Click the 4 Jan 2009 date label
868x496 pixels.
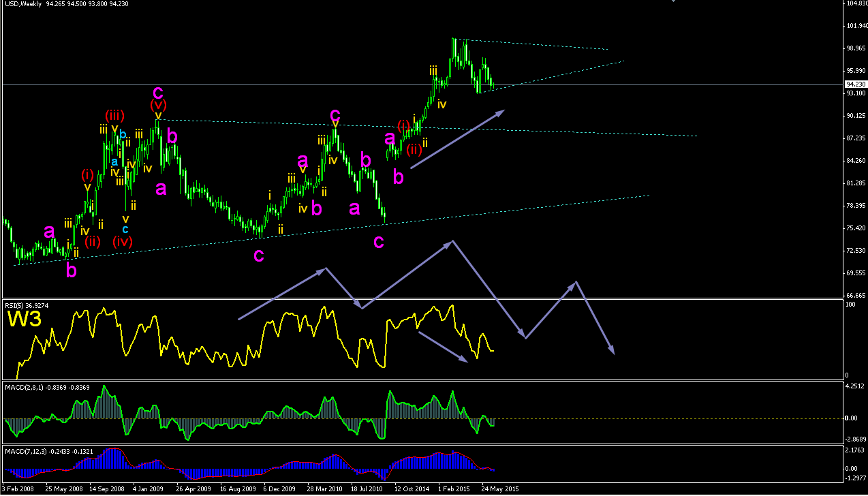click(149, 489)
